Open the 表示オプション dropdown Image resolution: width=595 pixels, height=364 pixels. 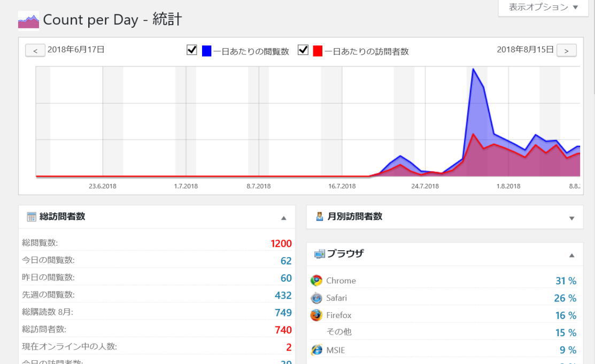pos(543,7)
